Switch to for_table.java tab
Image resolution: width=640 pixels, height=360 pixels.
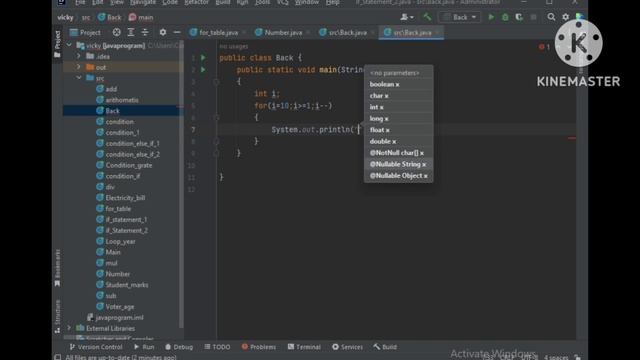(218, 32)
